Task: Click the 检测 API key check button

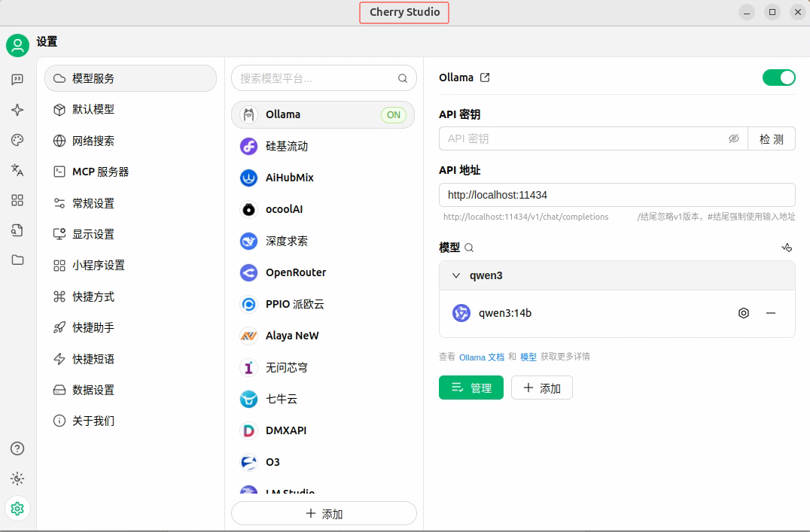Action: tap(772, 138)
